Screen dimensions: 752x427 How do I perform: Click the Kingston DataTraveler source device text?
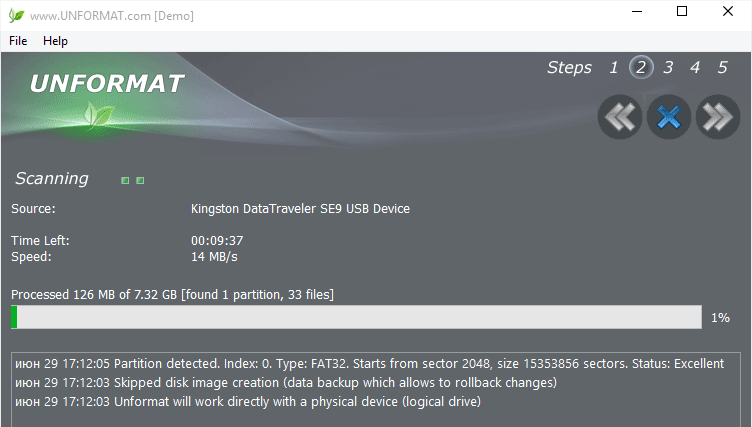tap(300, 209)
